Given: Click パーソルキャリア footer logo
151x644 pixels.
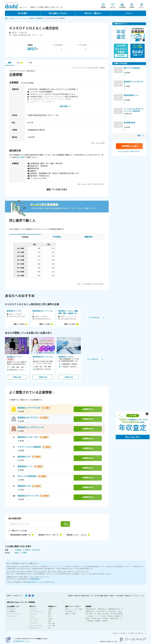Looking at the screenshot, I should 133,639.
